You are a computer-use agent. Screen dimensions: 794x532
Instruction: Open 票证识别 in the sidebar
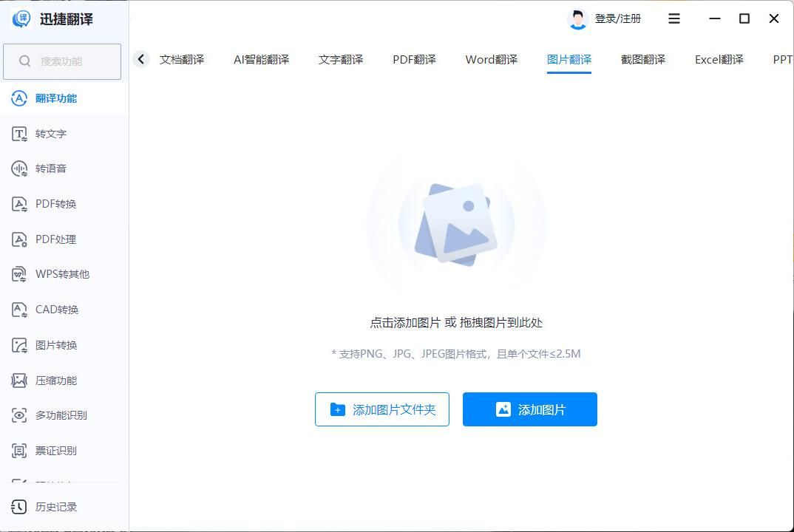(64, 451)
